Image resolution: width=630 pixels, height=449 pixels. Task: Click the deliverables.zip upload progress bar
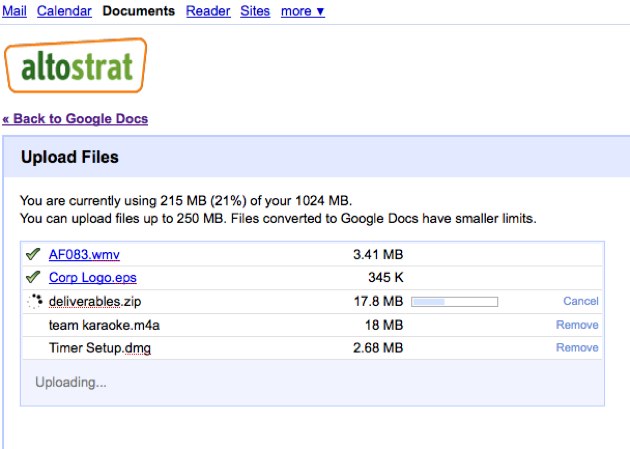pyautogui.click(x=454, y=301)
